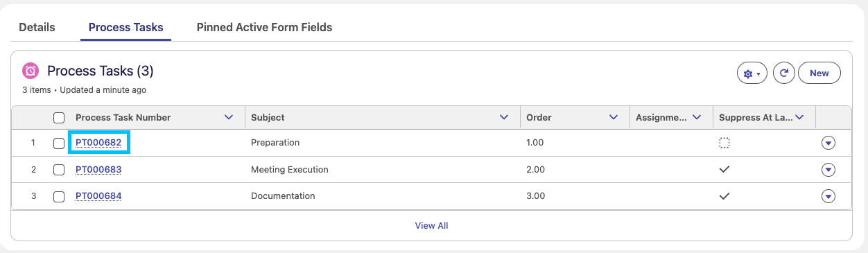868x253 pixels.
Task: Click the New button
Action: (819, 73)
